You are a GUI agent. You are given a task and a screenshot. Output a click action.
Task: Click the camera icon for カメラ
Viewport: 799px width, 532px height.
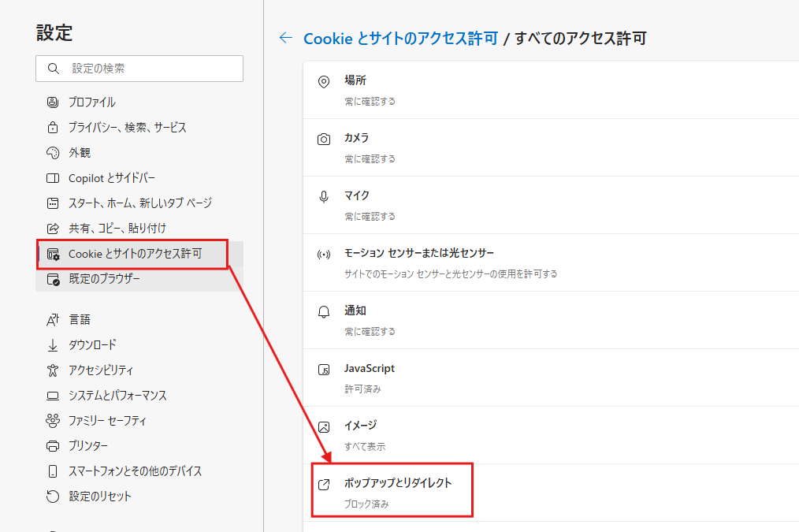click(x=324, y=140)
